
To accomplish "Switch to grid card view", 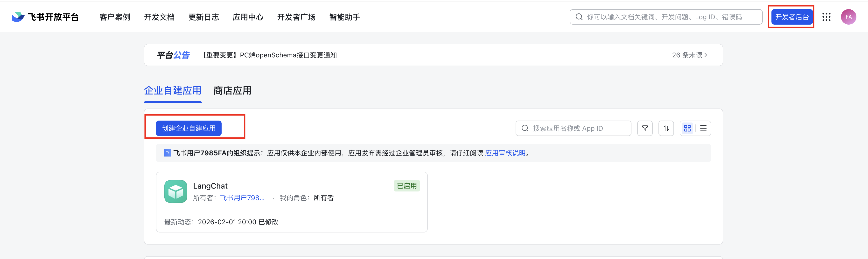I will (x=687, y=128).
